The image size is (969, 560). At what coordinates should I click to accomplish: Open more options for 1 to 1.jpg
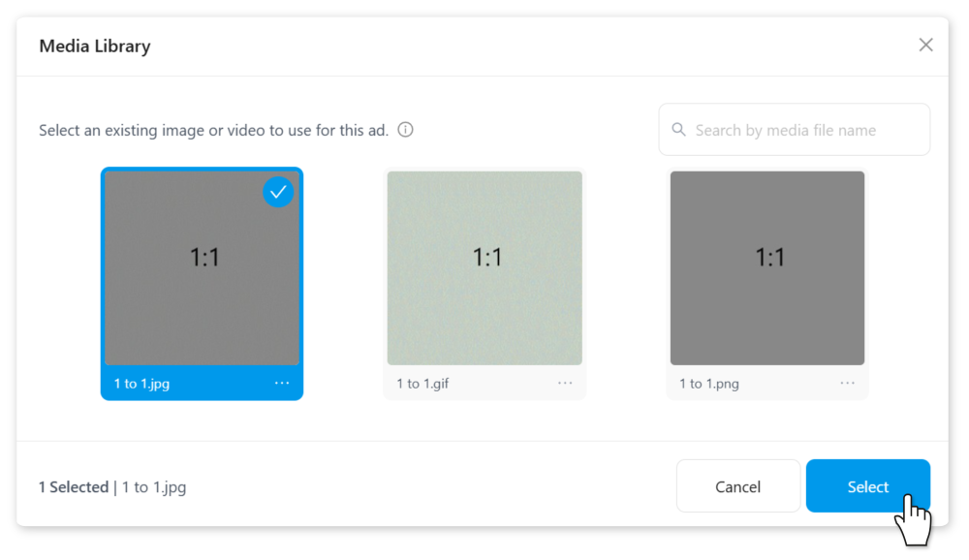[282, 384]
